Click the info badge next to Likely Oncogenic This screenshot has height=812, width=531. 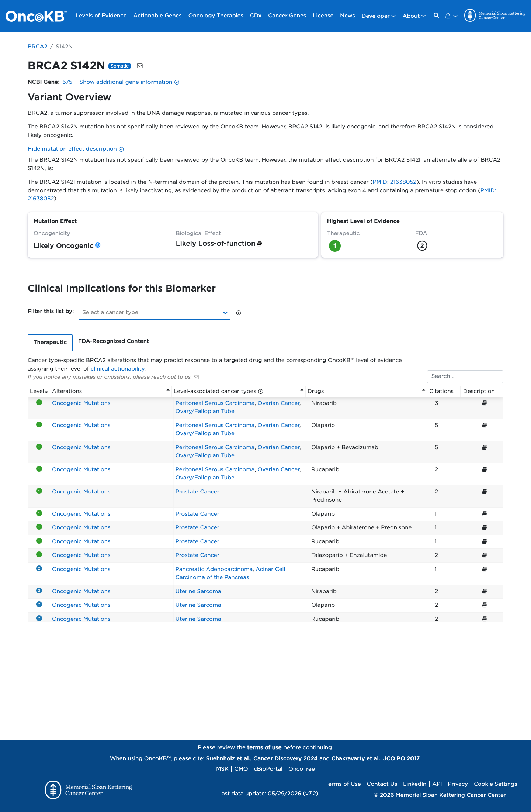coord(98,245)
